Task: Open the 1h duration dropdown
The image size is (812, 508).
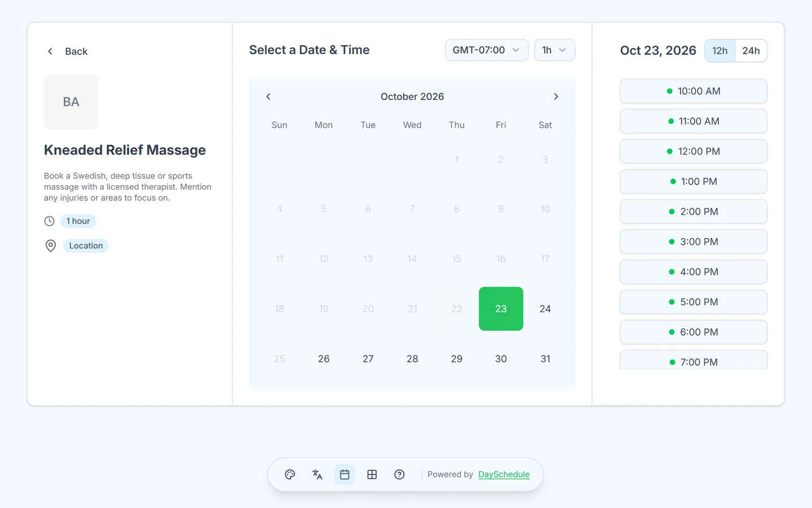Action: pyautogui.click(x=554, y=50)
